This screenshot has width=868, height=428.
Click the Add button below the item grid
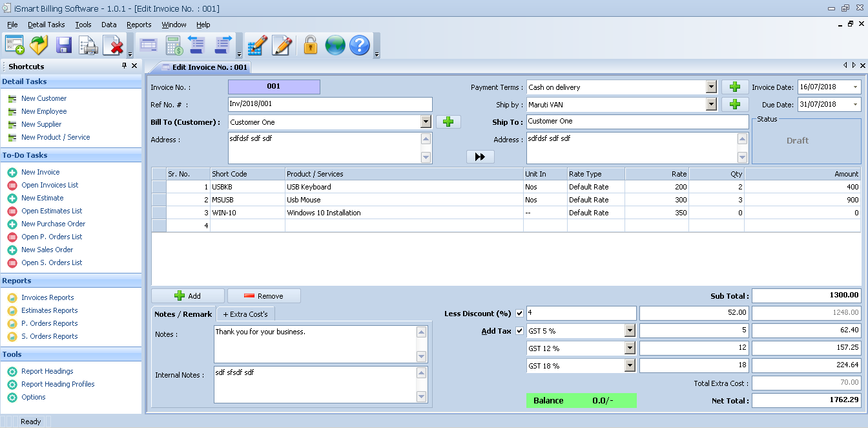click(x=188, y=295)
